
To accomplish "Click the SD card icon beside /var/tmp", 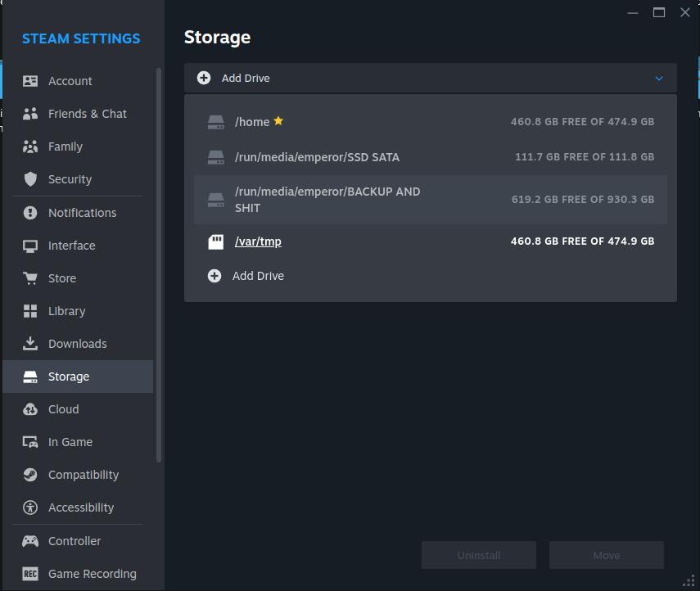I will point(215,241).
